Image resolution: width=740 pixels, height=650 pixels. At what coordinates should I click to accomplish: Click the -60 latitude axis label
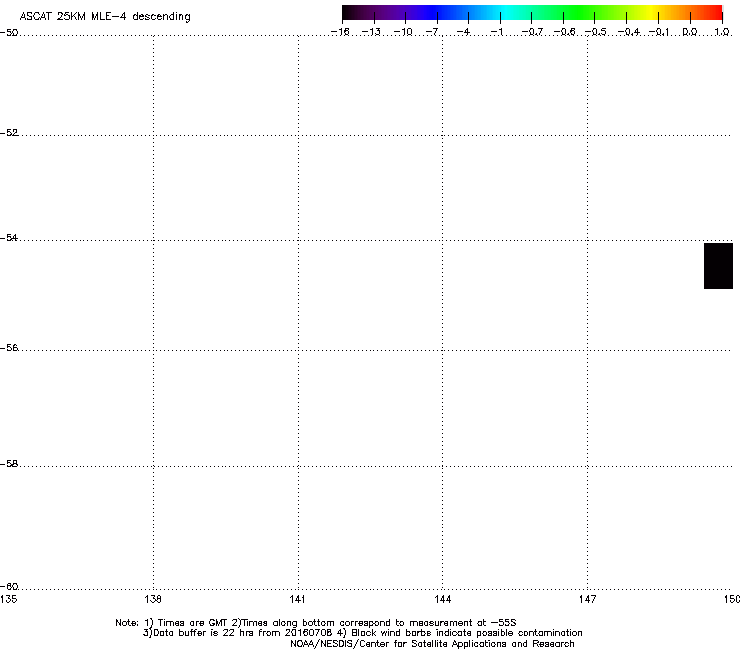point(9,586)
